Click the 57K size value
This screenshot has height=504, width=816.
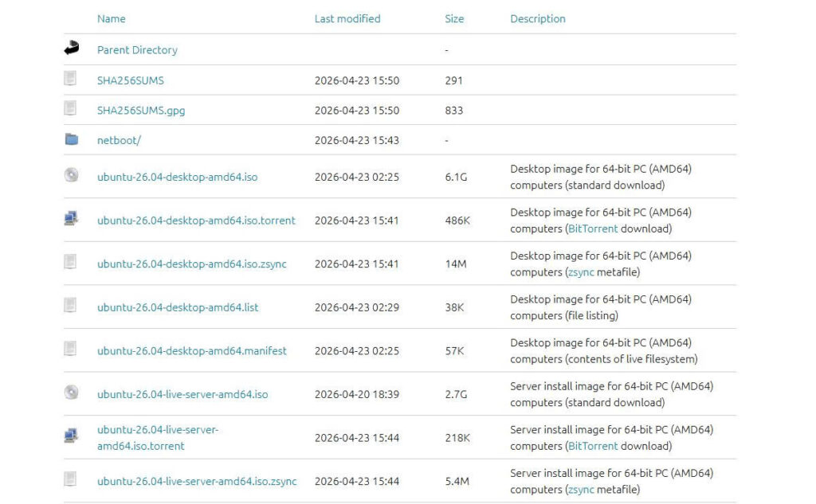[454, 351]
